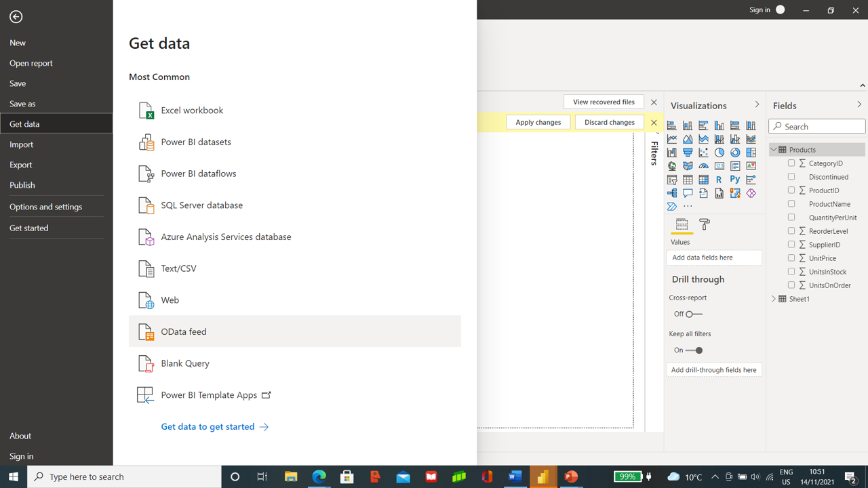Select the area chart visualization

tap(688, 139)
